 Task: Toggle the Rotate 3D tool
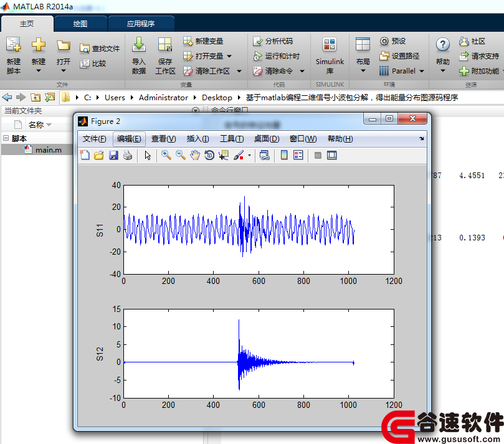(209, 155)
